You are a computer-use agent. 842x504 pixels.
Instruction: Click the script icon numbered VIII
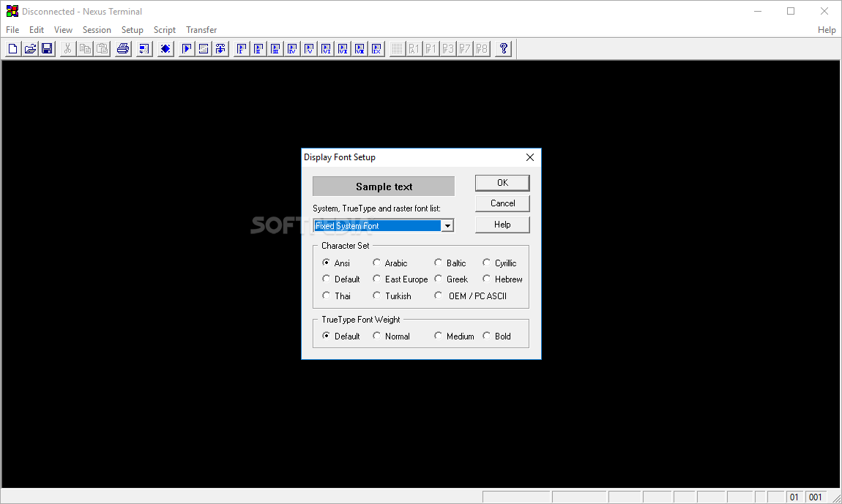[x=359, y=49]
